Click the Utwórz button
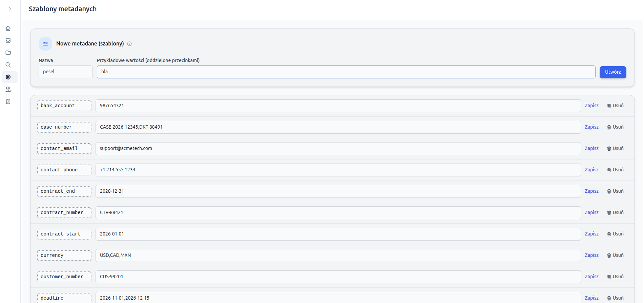This screenshot has height=303, width=644. pyautogui.click(x=613, y=72)
